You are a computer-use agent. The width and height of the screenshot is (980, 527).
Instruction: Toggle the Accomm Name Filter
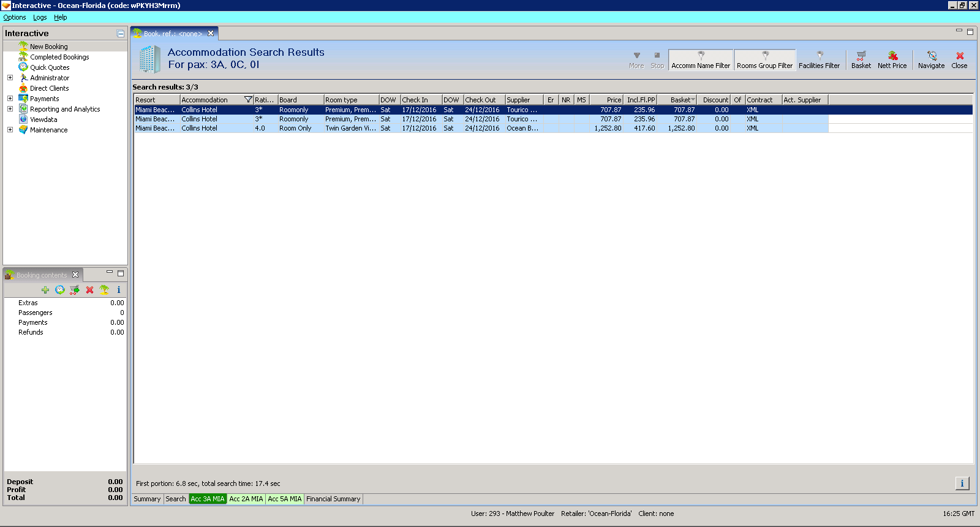[701, 60]
